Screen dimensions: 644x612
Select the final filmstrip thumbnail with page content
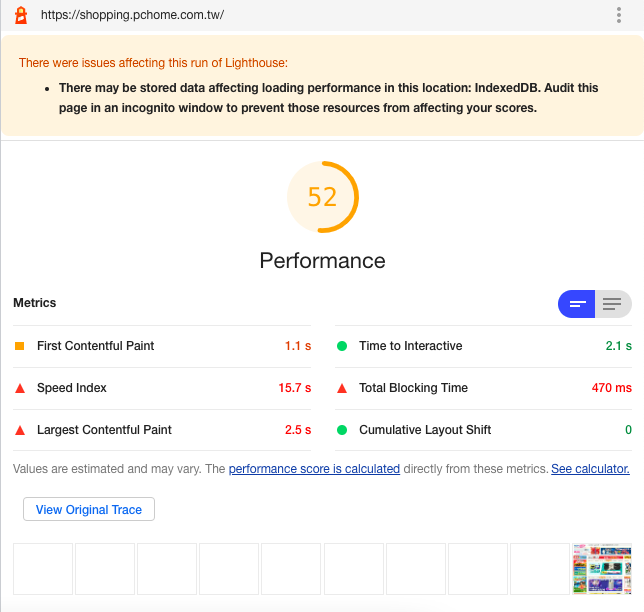click(602, 569)
